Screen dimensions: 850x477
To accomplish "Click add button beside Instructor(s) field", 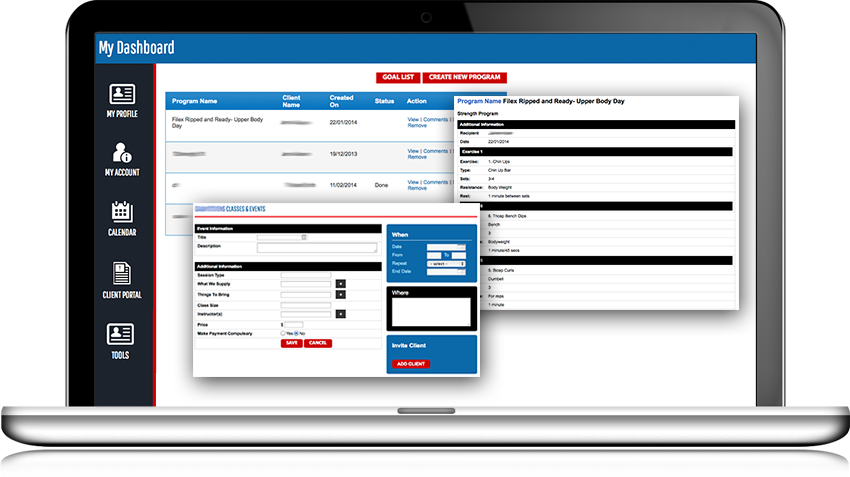I will coord(340,314).
